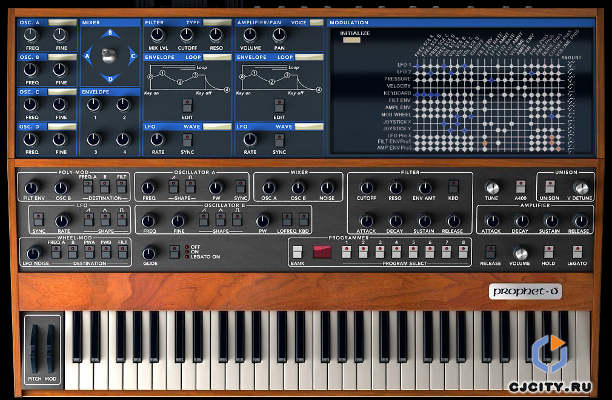Select sawtooth shape switch in Oscillator B
Image resolution: width=612 pixels, height=400 pixels.
click(203, 220)
